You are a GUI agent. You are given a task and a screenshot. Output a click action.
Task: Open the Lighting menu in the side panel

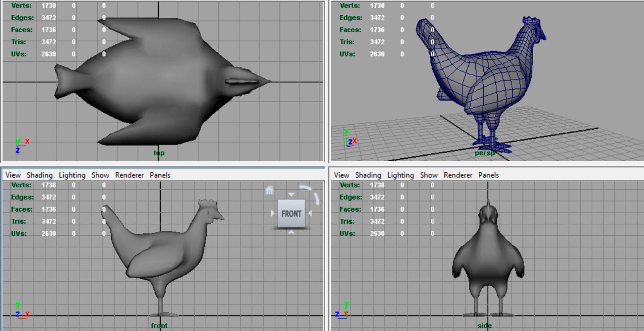[400, 175]
